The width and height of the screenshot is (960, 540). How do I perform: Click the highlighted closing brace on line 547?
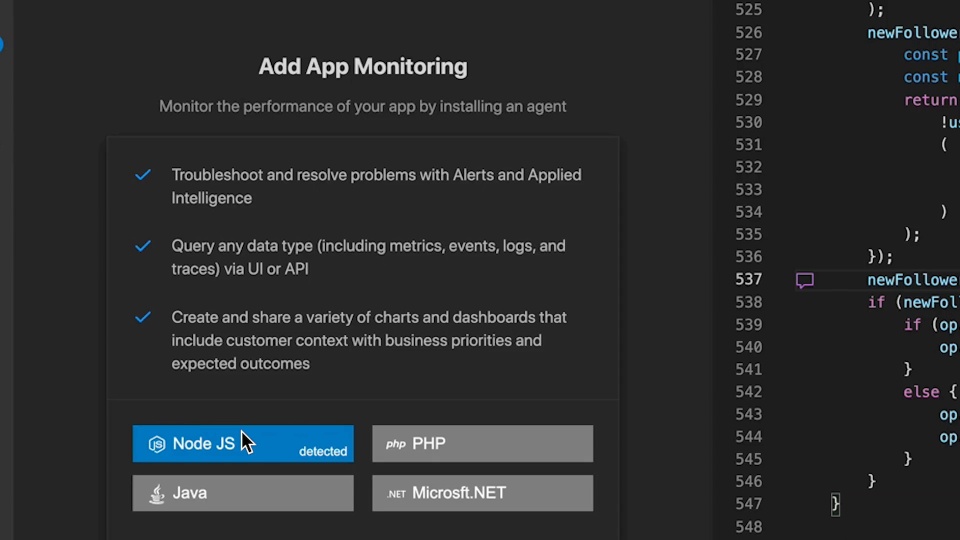click(x=835, y=504)
